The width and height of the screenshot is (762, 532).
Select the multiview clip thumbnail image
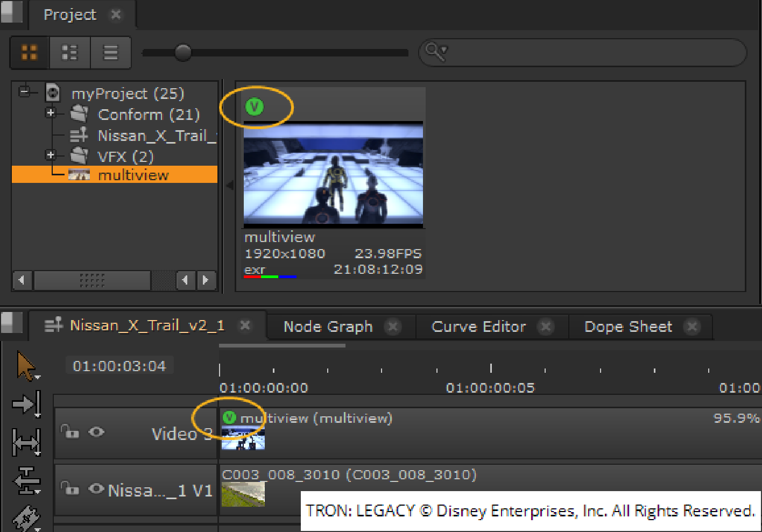coord(334,175)
